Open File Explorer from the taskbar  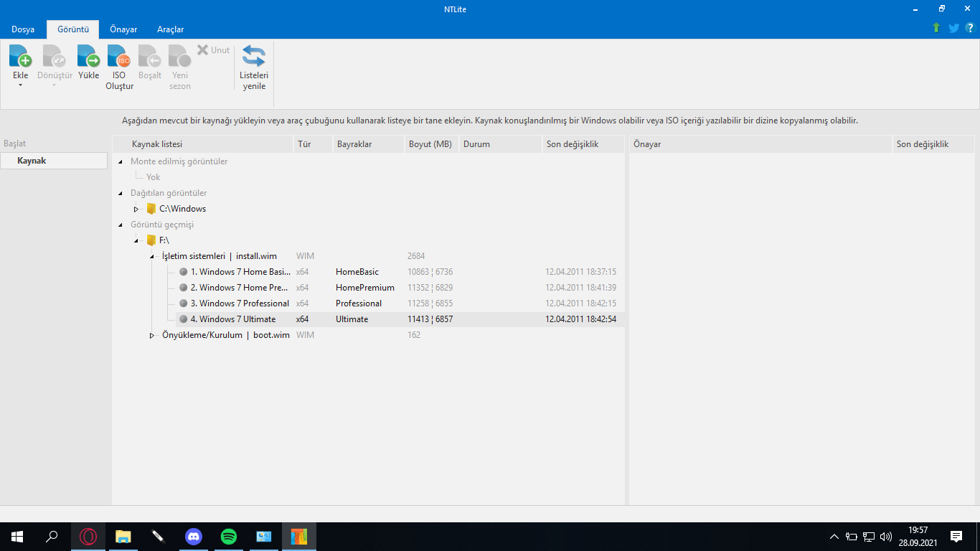123,537
